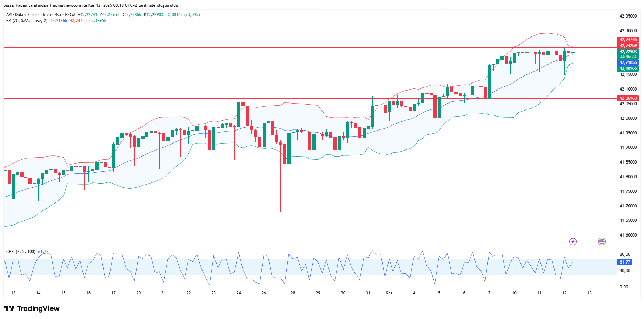
Task: Click the red 42,24745 upper band price label
Action: pyautogui.click(x=628, y=40)
